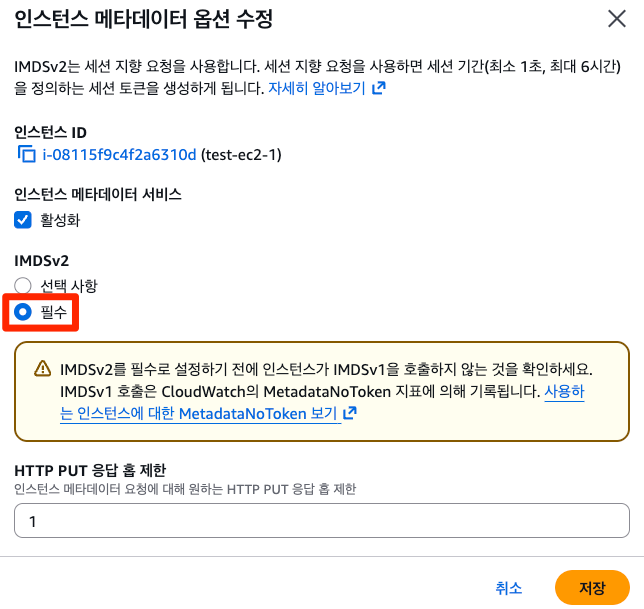Click the warning triangle icon in the alert
644x609 pixels.
pos(42,368)
